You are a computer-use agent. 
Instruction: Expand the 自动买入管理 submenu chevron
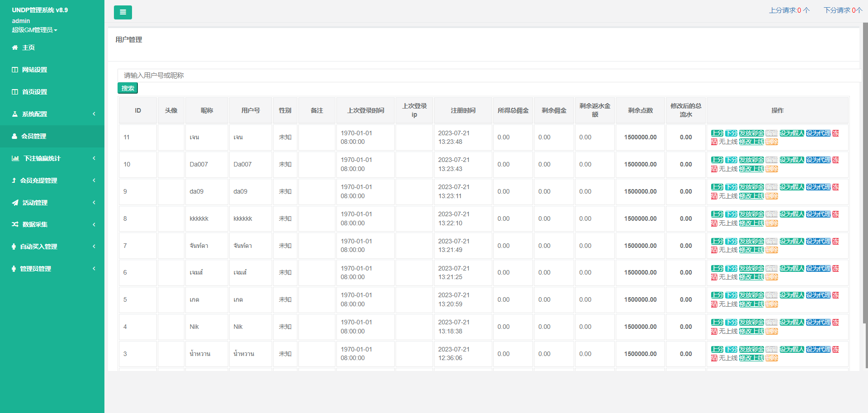[x=94, y=247]
